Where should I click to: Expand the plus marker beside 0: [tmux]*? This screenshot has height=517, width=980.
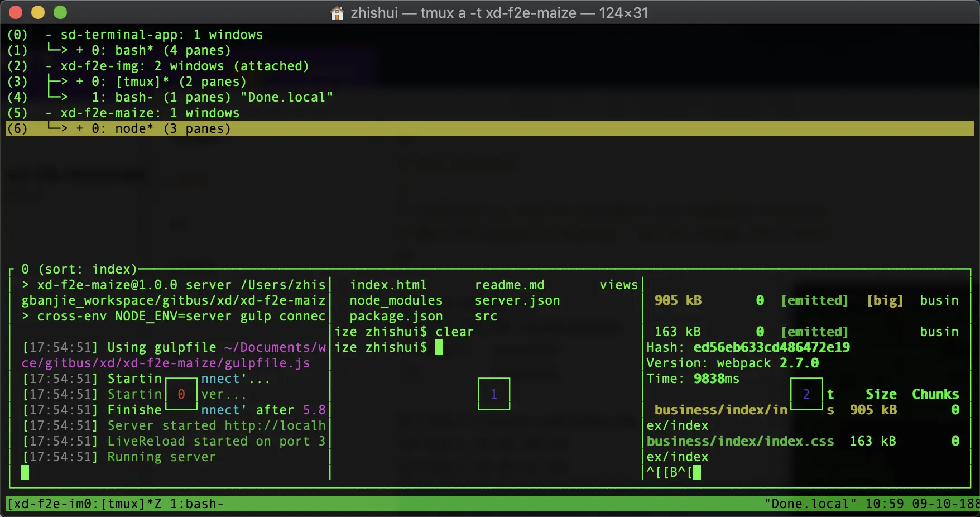(80, 82)
